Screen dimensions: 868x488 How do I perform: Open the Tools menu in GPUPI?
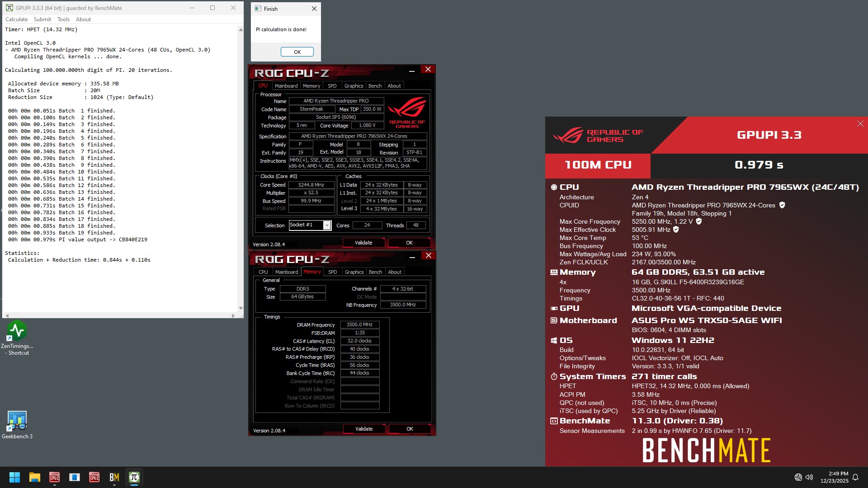[x=63, y=19]
